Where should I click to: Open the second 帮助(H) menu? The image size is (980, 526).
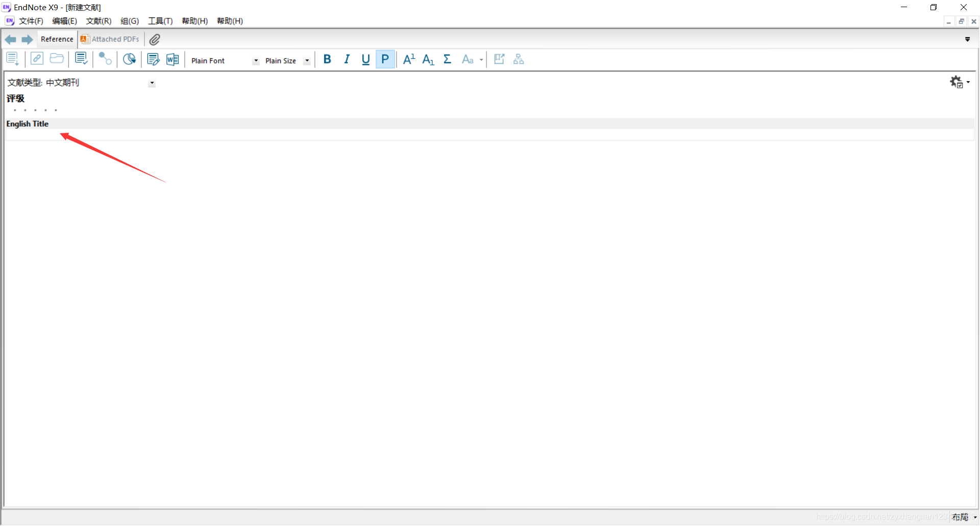pos(230,21)
